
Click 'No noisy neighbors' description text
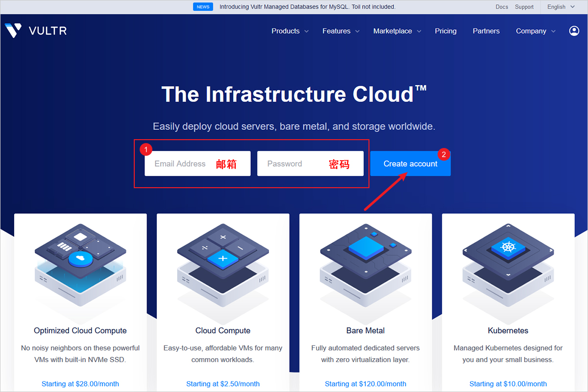(x=80, y=354)
